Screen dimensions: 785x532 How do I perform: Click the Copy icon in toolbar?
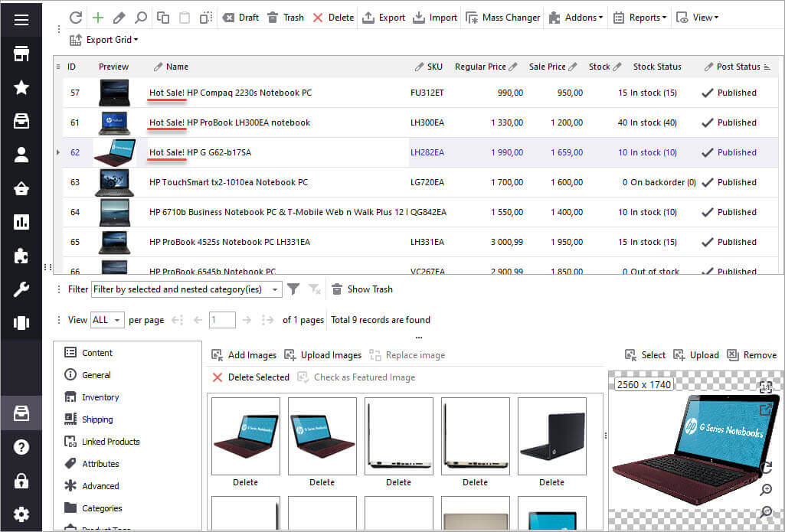163,17
